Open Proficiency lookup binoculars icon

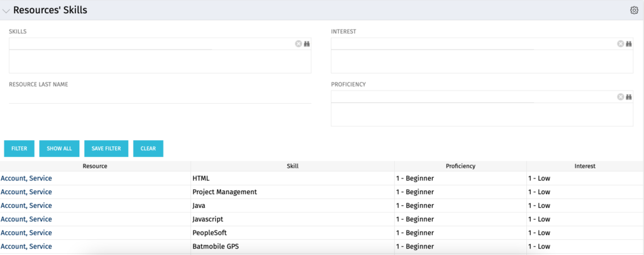click(x=628, y=97)
